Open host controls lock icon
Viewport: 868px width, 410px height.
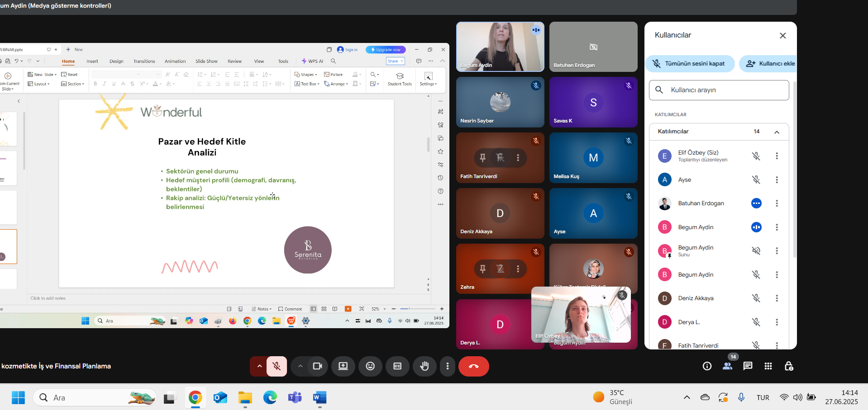coord(789,366)
